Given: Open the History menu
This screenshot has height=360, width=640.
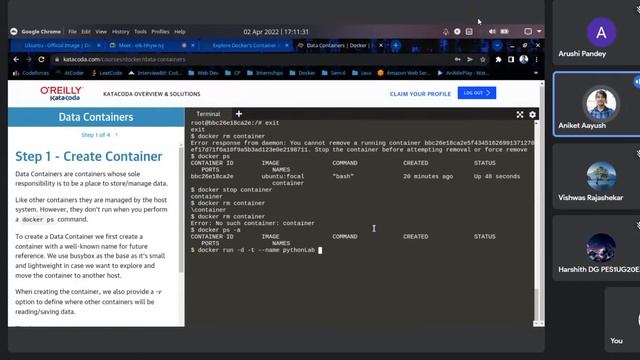Looking at the screenshot, I should tap(120, 32).
